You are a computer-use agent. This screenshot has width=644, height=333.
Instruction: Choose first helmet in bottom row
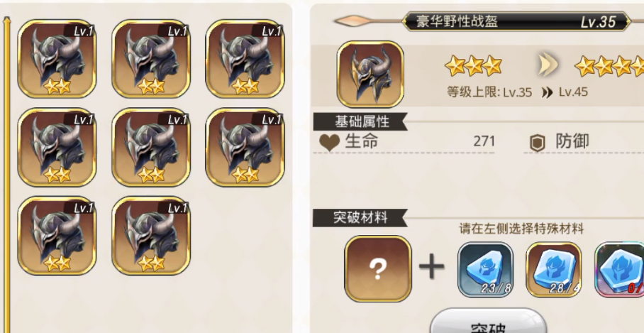57,236
